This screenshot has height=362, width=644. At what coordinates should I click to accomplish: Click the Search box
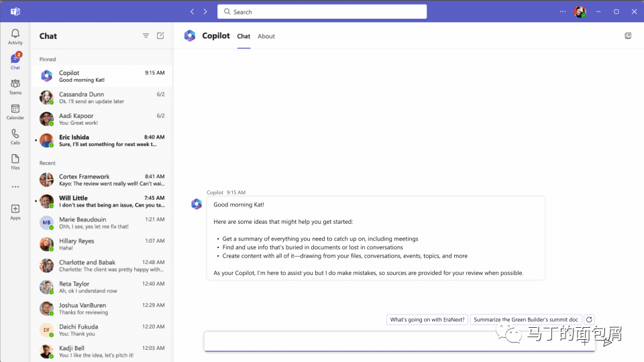(x=322, y=11)
